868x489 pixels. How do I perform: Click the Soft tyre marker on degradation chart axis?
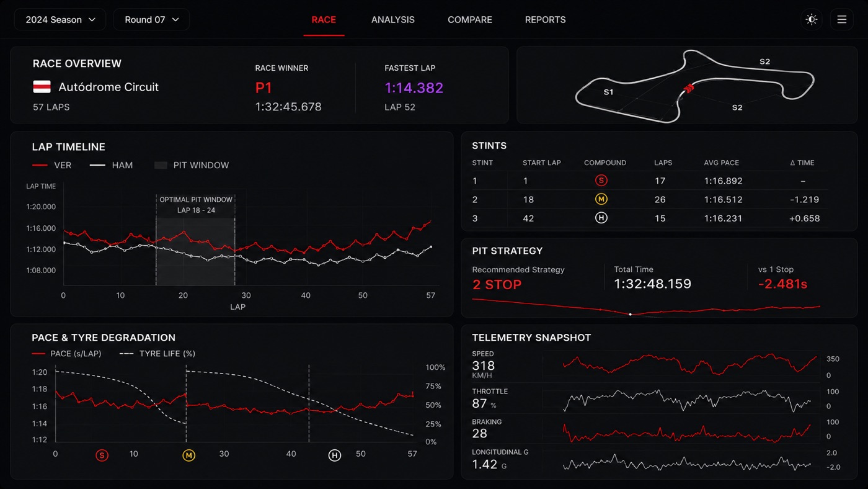pyautogui.click(x=102, y=455)
